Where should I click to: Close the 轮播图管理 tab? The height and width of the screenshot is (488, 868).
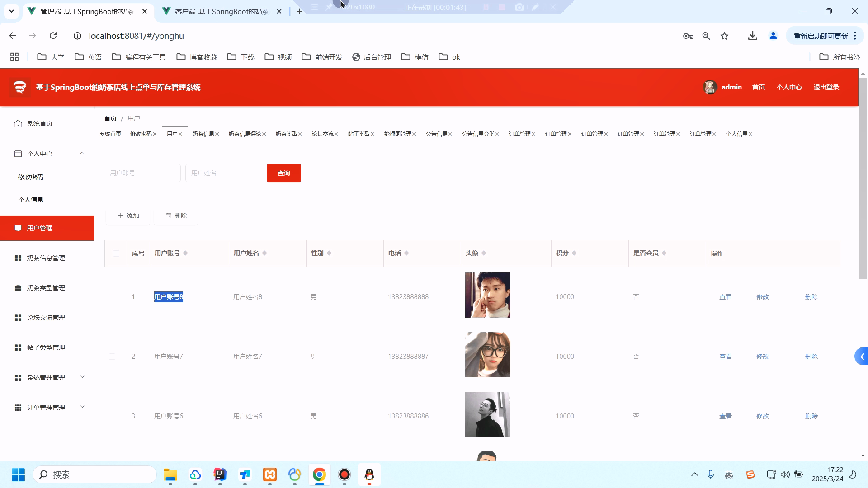(x=414, y=134)
